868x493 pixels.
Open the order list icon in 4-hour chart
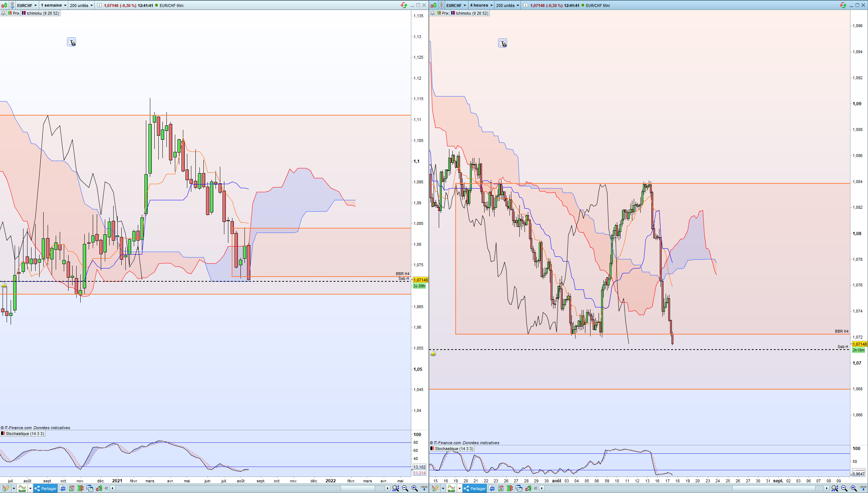pos(501,488)
